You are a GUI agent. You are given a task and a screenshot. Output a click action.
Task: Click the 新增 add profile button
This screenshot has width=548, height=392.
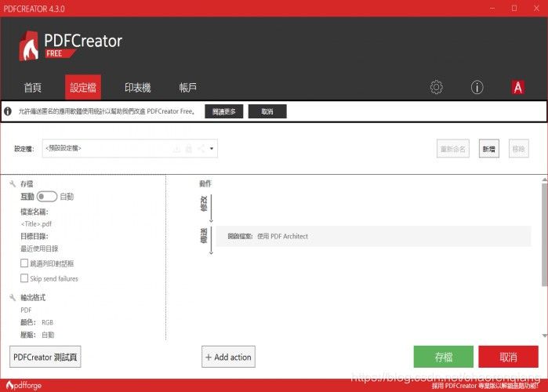pyautogui.click(x=489, y=149)
